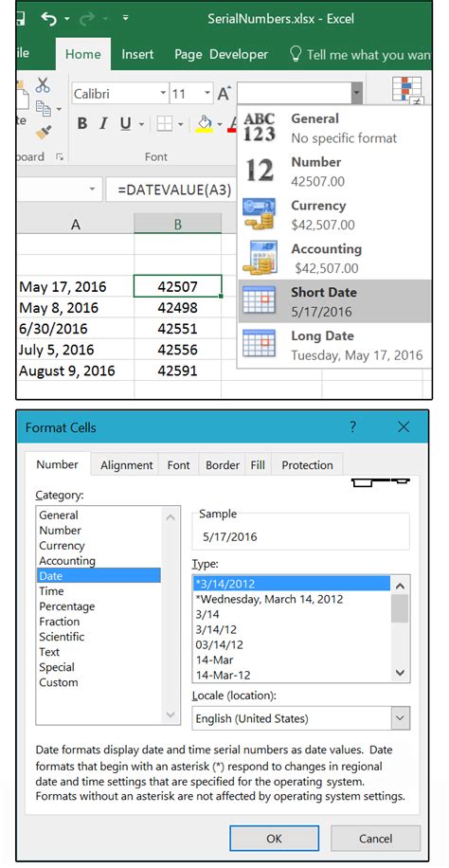Select the 03/14/12 date type
449x868 pixels.
coord(290,645)
